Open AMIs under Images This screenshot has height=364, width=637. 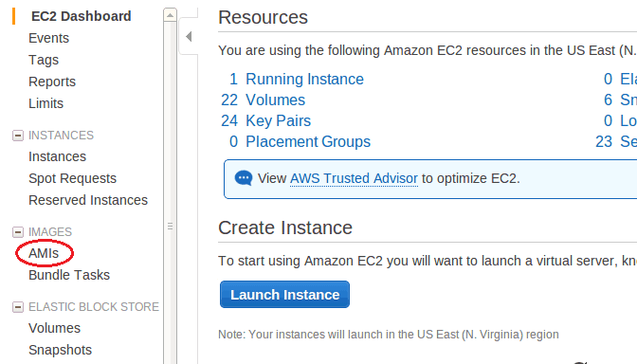point(44,253)
